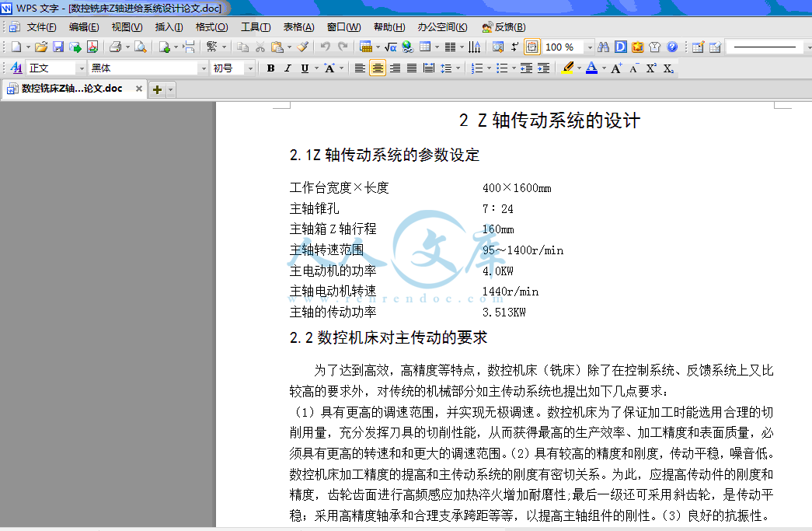Save the document with the floppy disk icon

coord(58,47)
